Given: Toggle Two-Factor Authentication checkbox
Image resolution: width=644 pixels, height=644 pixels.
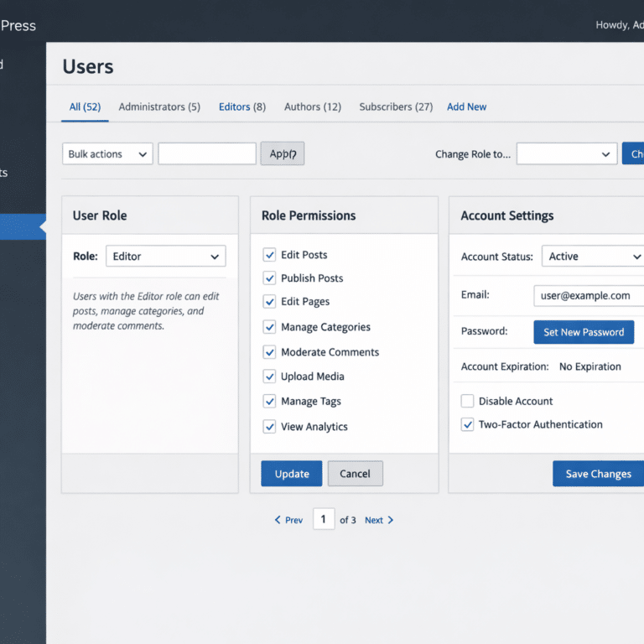Looking at the screenshot, I should (x=468, y=425).
